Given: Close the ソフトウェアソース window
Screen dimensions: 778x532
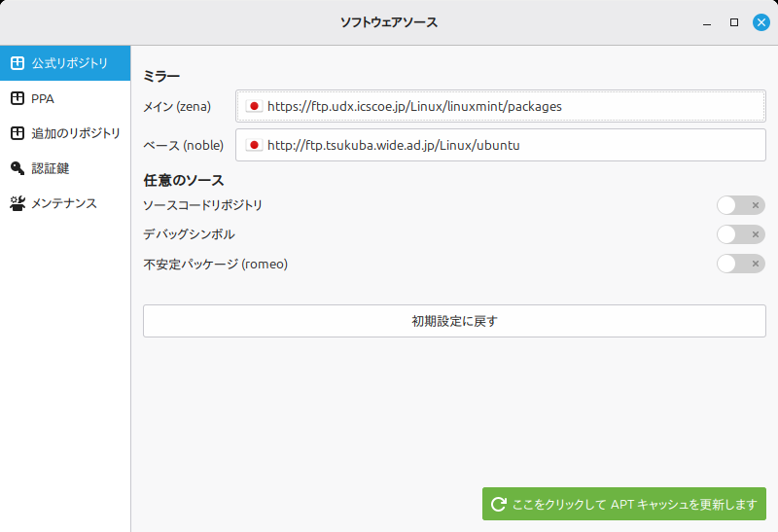Looking at the screenshot, I should coord(761,22).
